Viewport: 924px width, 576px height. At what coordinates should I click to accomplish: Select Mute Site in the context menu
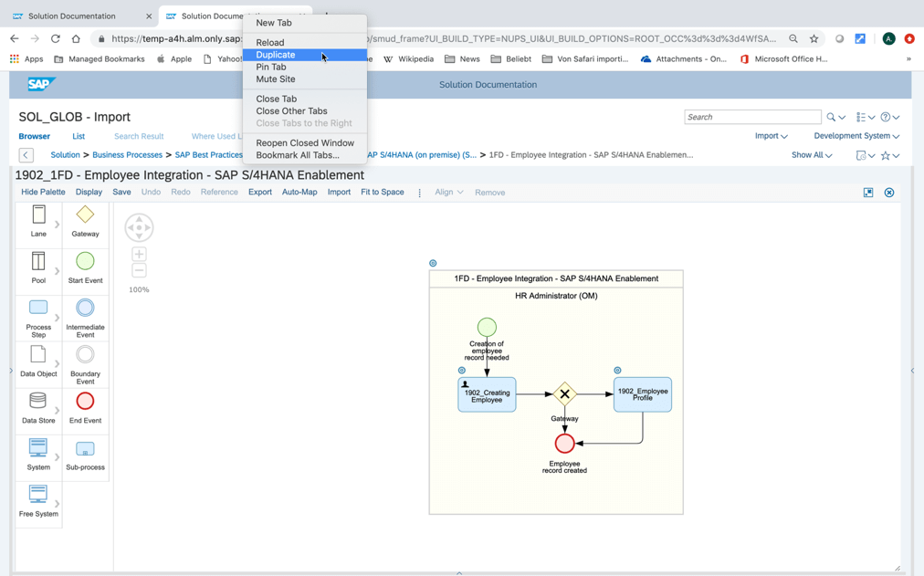[305, 79]
